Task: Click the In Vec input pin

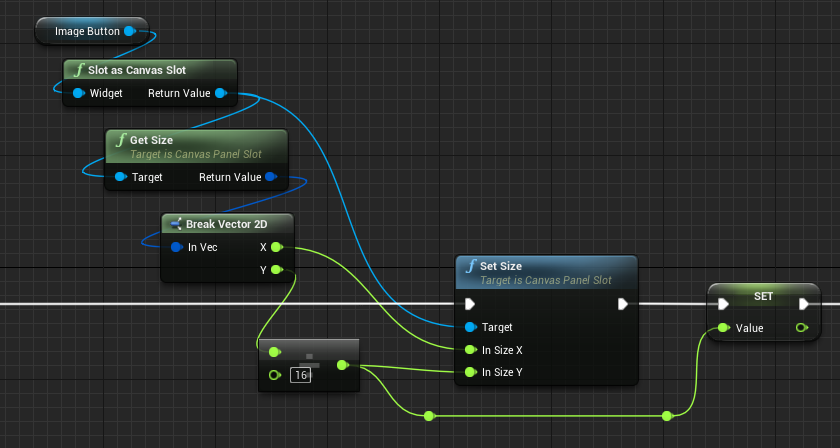Action: coord(177,247)
